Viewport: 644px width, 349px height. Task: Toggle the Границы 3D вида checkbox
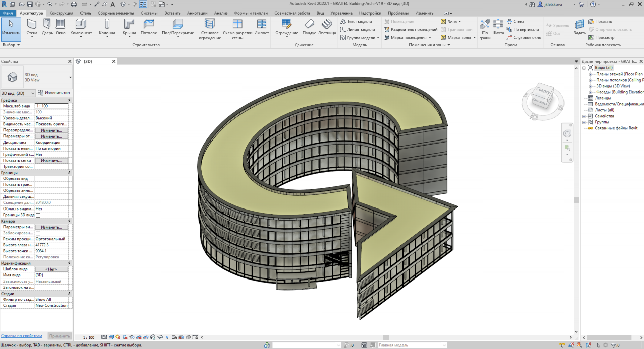point(38,215)
